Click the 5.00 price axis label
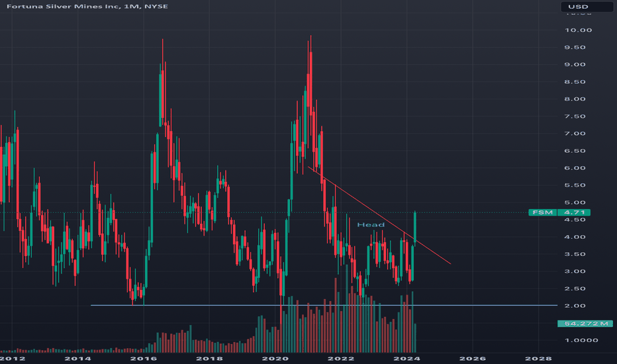The width and height of the screenshot is (617, 364). [x=575, y=203]
